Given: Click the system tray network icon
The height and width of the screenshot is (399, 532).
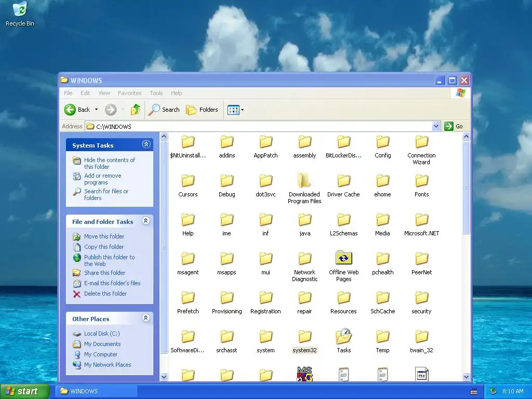Looking at the screenshot, I should [494, 391].
